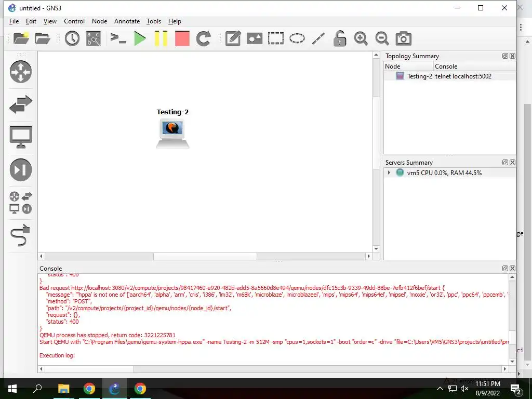Close the Topology Summary panel
The image size is (532, 399).
point(513,56)
